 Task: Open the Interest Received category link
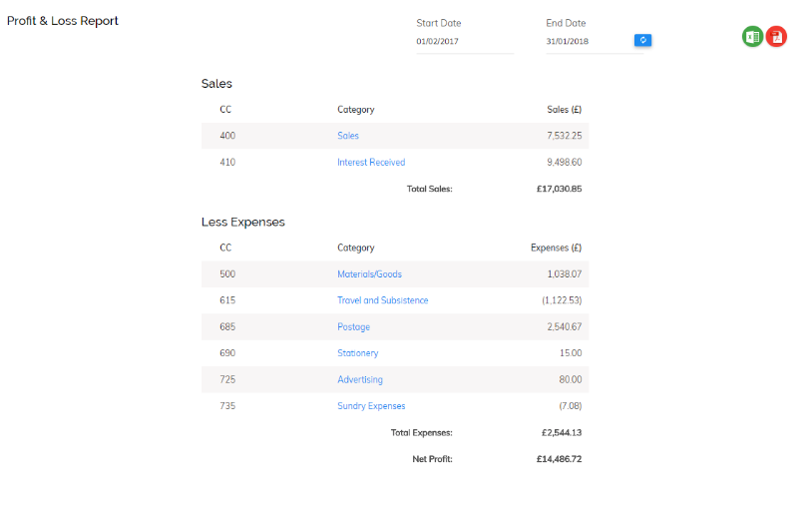[x=371, y=162]
